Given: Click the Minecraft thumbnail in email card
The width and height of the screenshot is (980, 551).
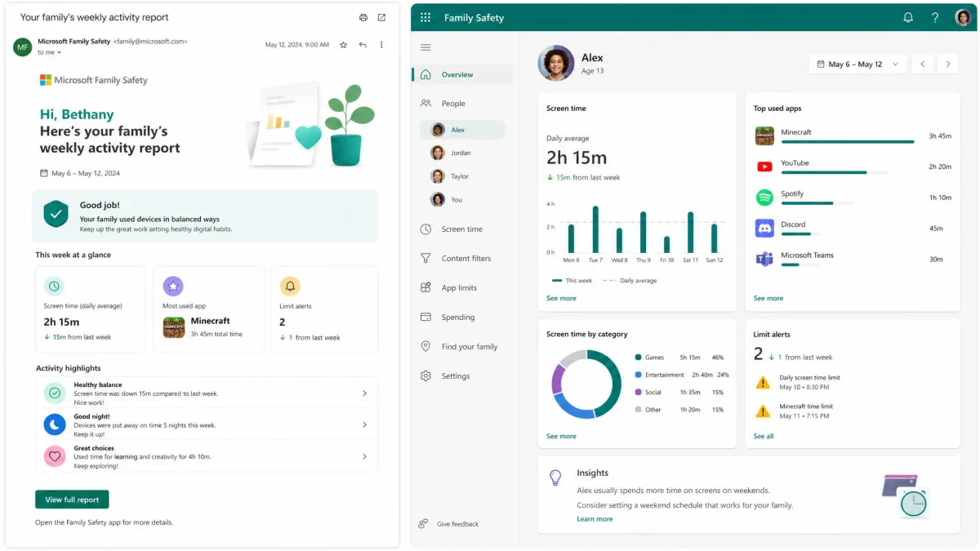Looking at the screenshot, I should [173, 327].
